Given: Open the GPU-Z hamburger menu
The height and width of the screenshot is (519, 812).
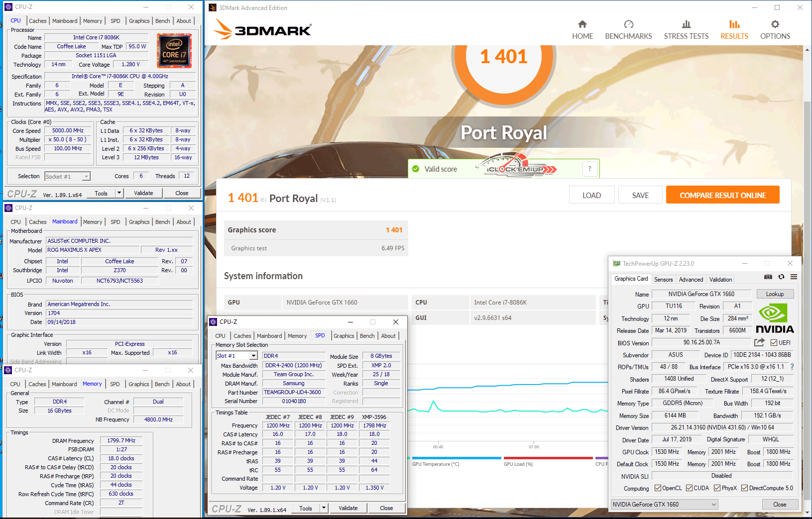Looking at the screenshot, I should point(794,277).
